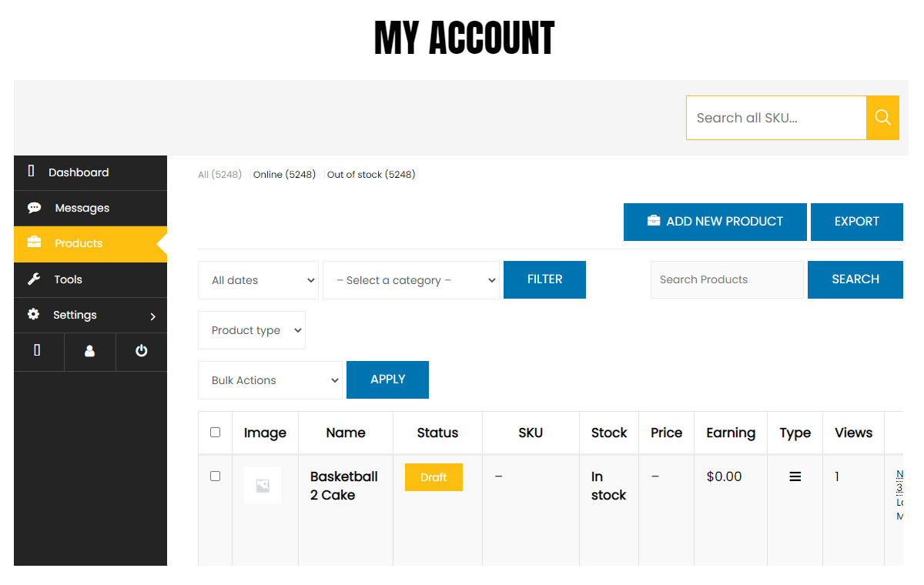This screenshot has width=924, height=585.
Task: Filter by Online (5248) products
Action: [x=284, y=175]
